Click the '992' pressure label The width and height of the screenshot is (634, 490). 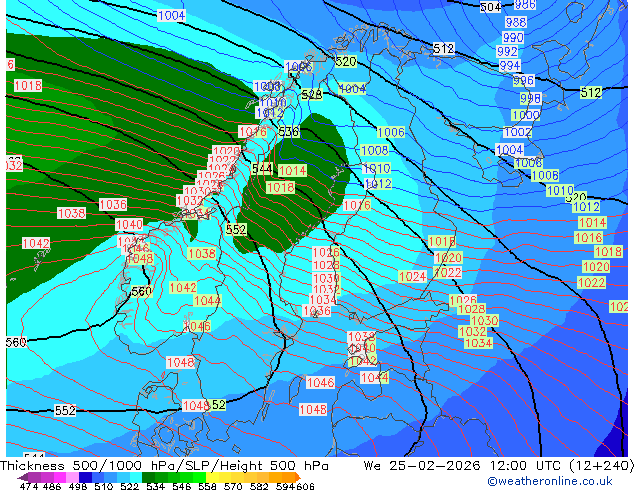(507, 51)
